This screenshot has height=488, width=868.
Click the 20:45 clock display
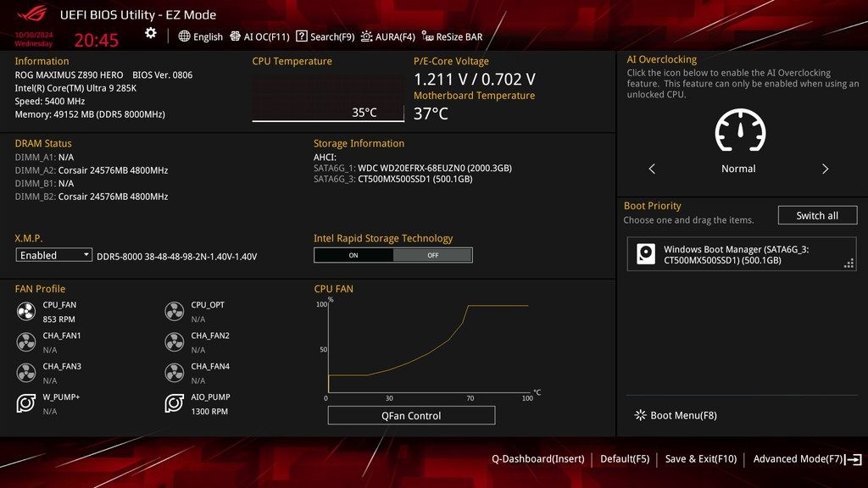97,40
